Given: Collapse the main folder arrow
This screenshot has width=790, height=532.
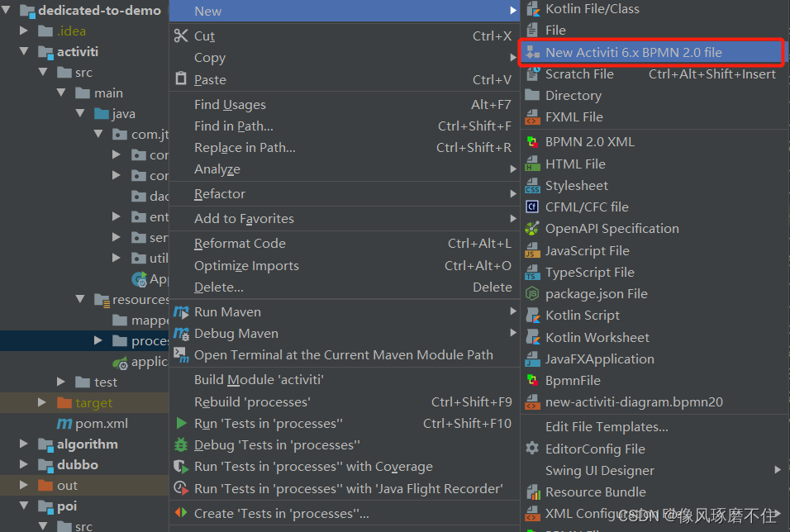Looking at the screenshot, I should [61, 93].
